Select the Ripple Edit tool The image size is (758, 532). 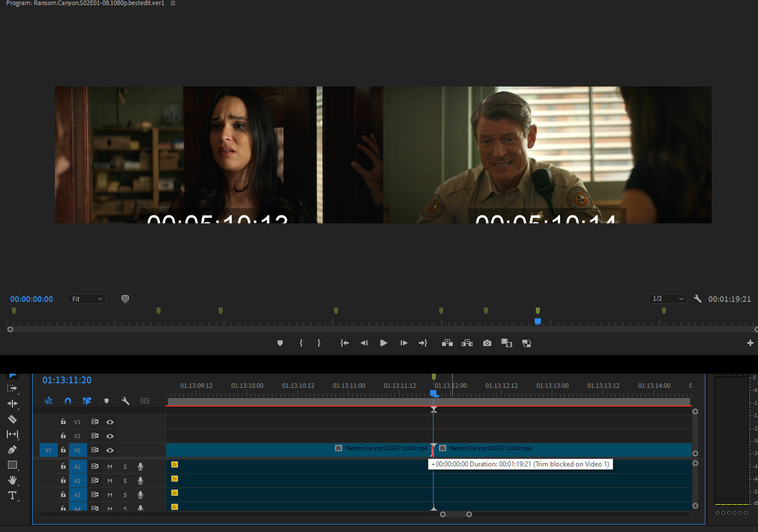tap(12, 404)
